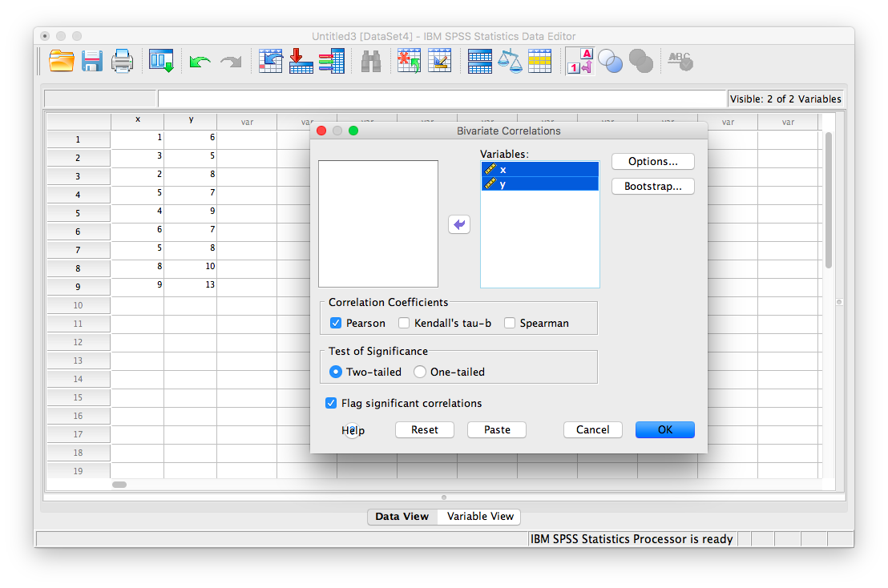Viewport: 888px width, 588px height.
Task: Open the Go to Case toolbar icon
Action: [x=271, y=61]
